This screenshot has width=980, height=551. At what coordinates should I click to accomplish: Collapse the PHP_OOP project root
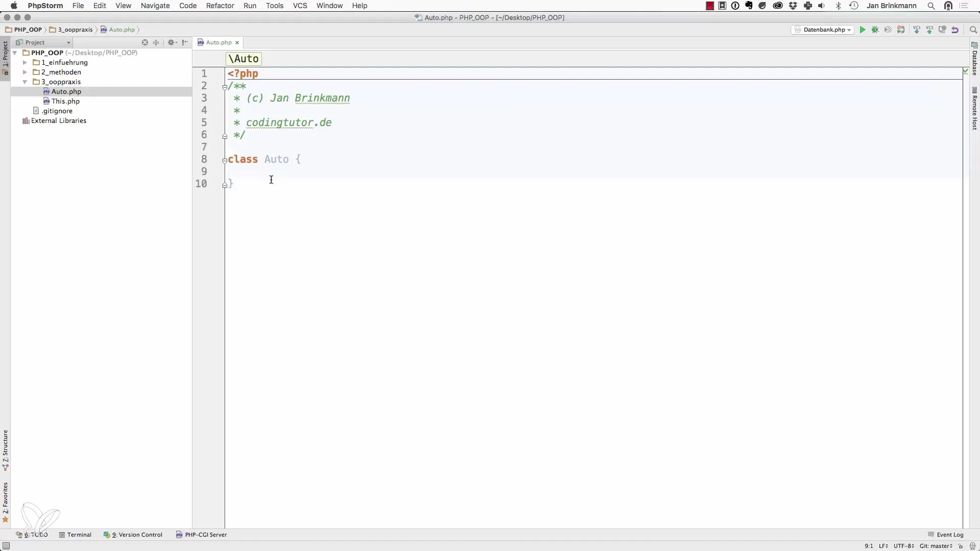coord(15,53)
